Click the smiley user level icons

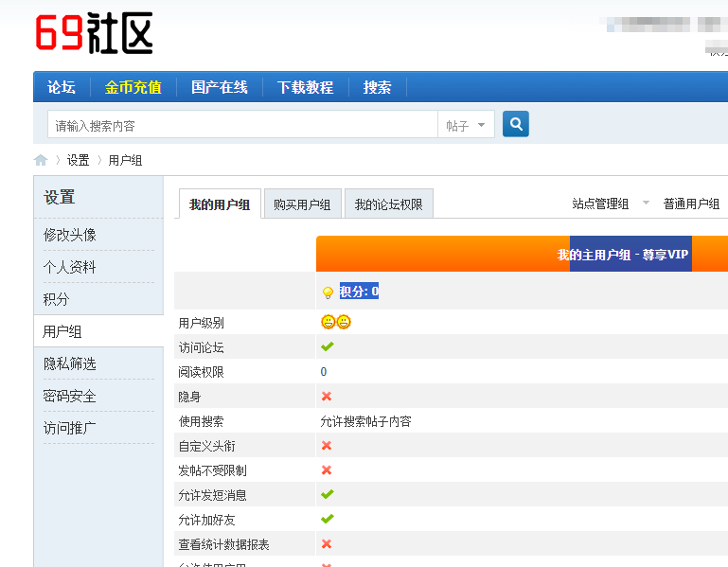[336, 322]
